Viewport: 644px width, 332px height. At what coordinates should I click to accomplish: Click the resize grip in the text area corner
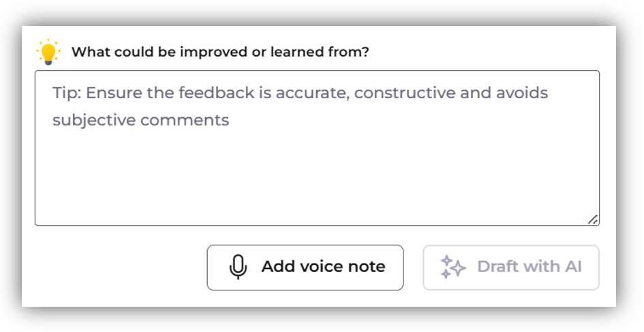coord(593,219)
